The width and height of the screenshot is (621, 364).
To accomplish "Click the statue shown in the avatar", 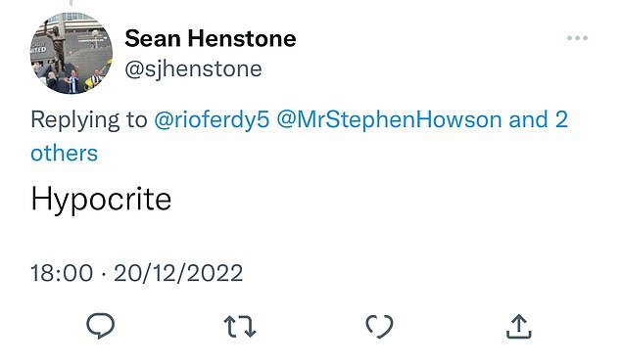I will click(x=58, y=45).
